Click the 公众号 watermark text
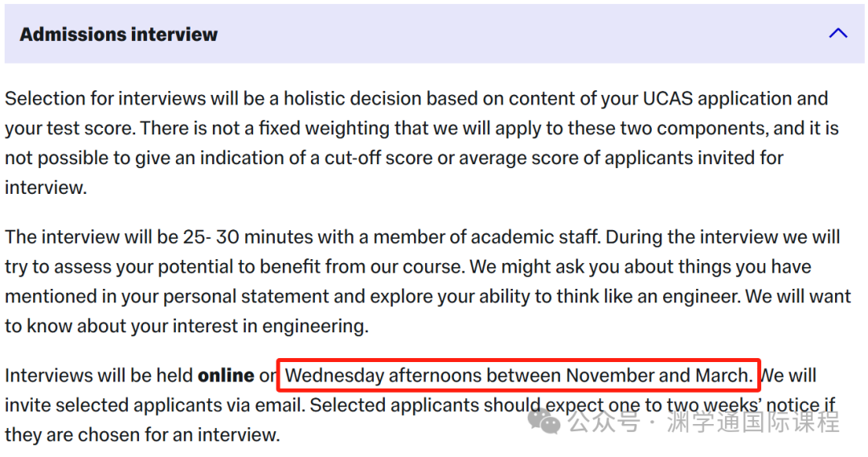The width and height of the screenshot is (868, 457). tap(604, 422)
